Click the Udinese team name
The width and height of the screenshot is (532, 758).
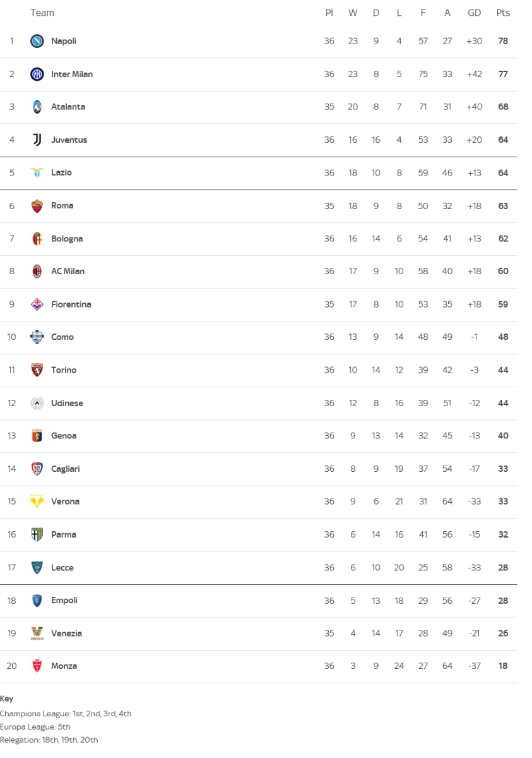click(x=67, y=403)
